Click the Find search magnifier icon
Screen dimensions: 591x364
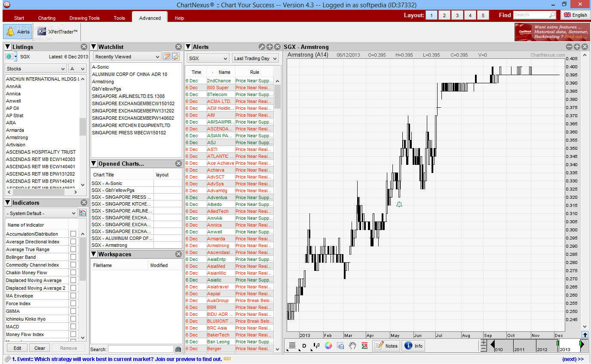pyautogui.click(x=552, y=15)
